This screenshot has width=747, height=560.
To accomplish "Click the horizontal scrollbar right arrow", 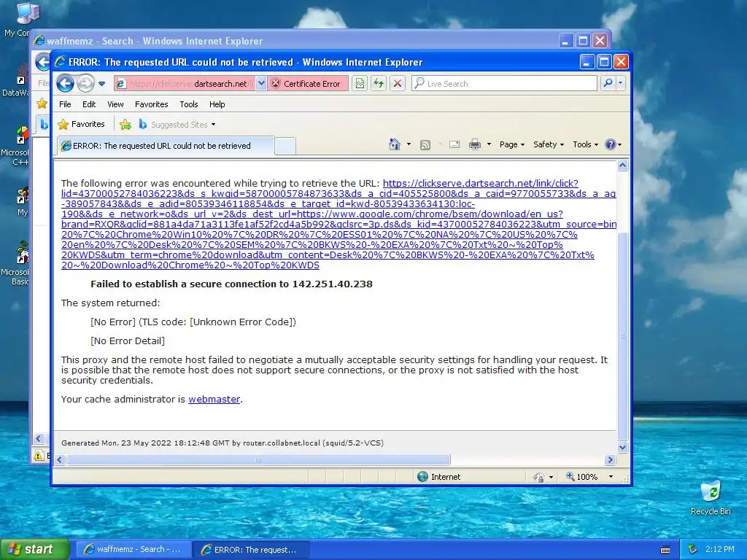I will tap(611, 459).
